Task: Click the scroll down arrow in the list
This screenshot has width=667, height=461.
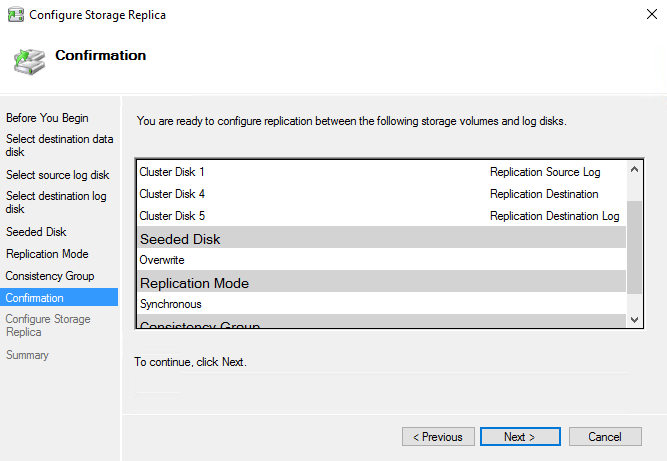Action: point(634,319)
